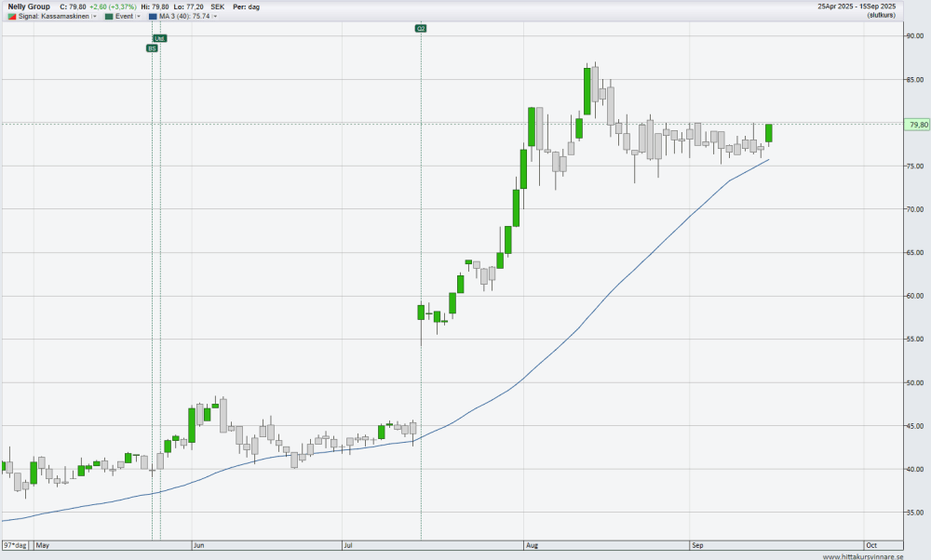The width and height of the screenshot is (931, 560).
Task: Click the 'MA 3 (40): 75.74' legend label
Action: pos(184,17)
